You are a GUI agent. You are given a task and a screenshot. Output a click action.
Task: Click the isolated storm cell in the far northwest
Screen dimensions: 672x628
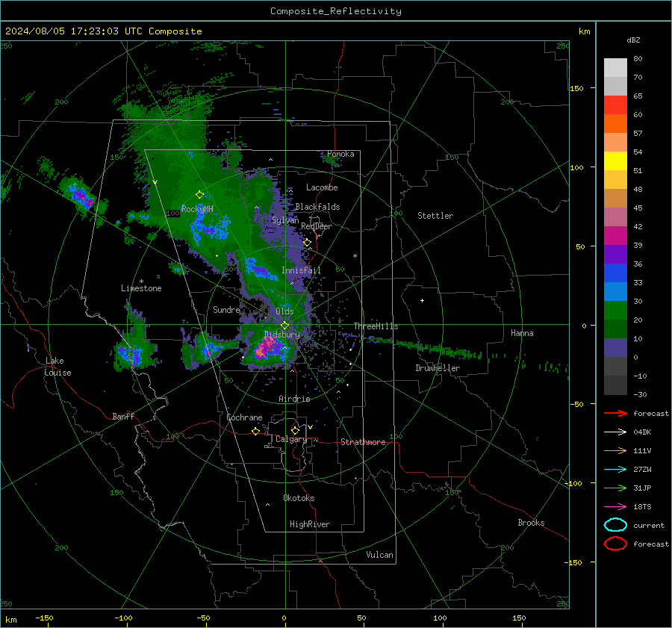pyautogui.click(x=81, y=196)
